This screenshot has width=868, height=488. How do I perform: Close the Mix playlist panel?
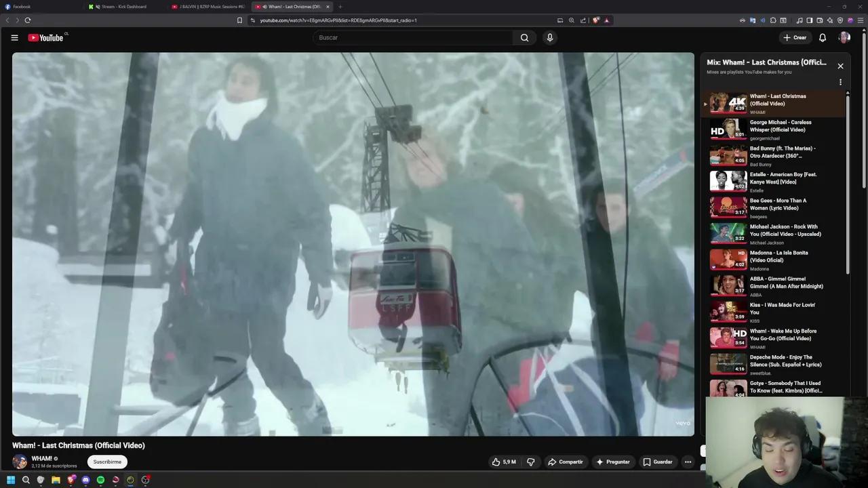coord(840,66)
